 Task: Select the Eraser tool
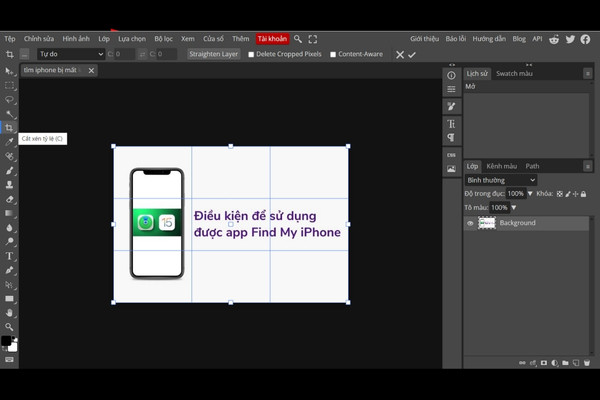coord(9,199)
